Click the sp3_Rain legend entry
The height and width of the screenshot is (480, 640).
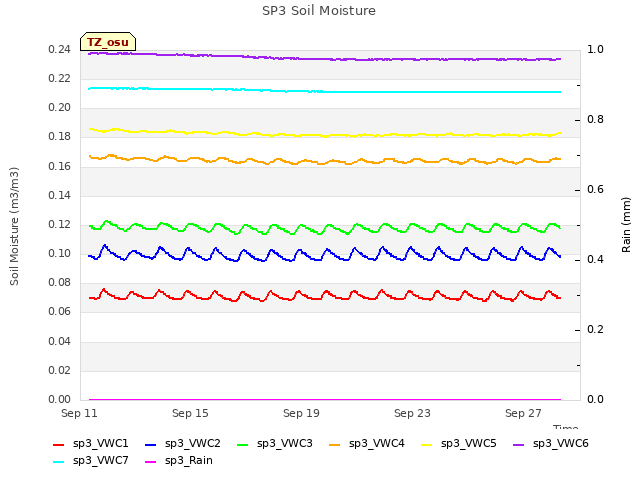click(x=179, y=461)
